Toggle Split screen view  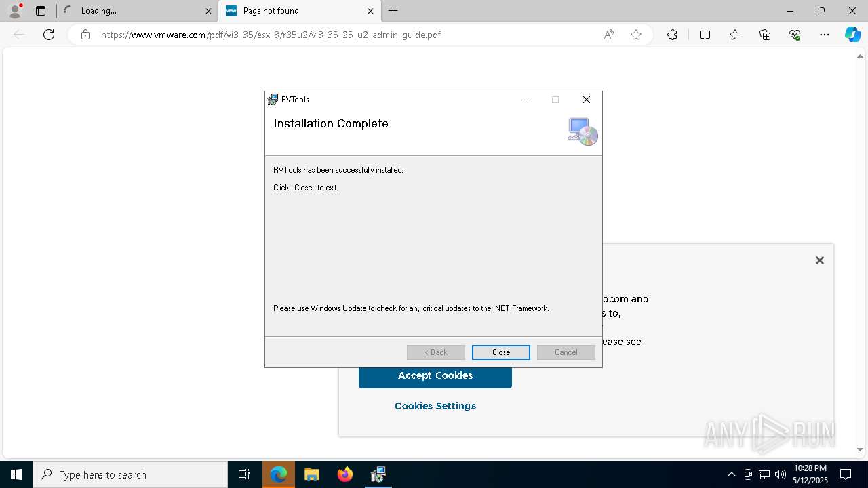705,35
